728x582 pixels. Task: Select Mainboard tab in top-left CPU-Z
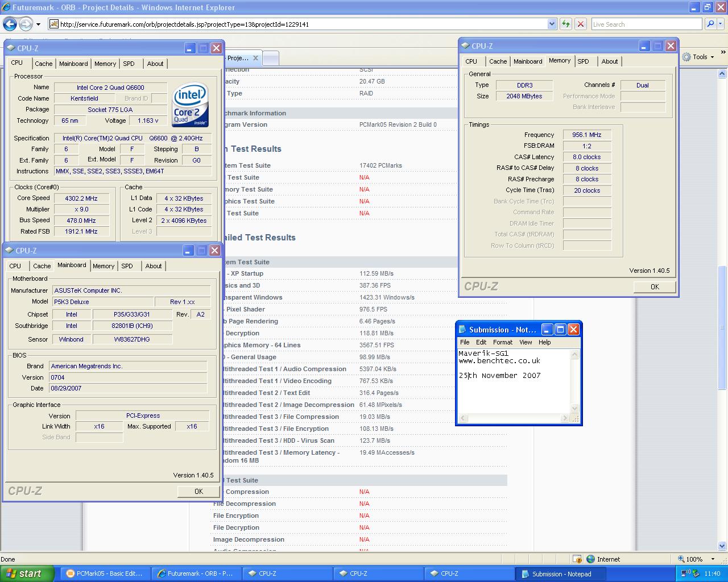73,64
